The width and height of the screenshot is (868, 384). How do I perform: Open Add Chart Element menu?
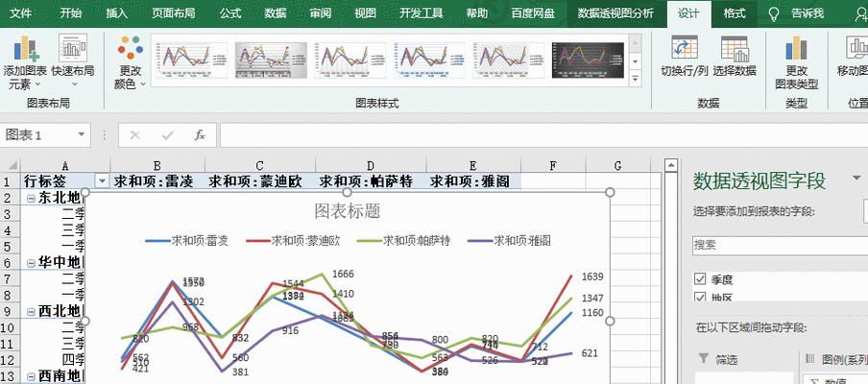(x=25, y=62)
